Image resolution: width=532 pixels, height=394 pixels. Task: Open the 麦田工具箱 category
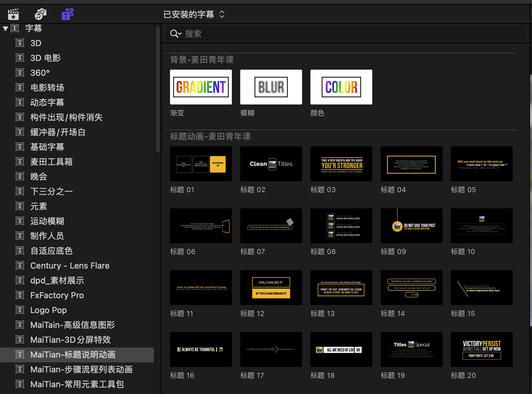tap(77, 162)
